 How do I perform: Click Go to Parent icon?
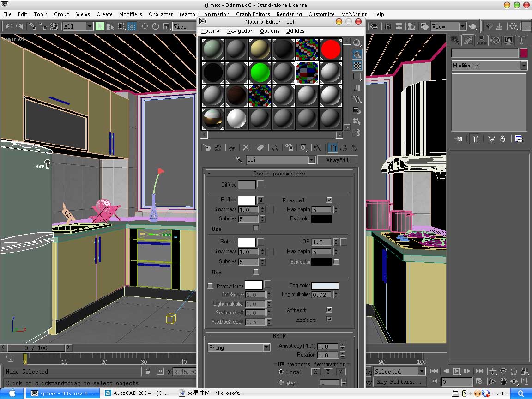click(x=344, y=148)
